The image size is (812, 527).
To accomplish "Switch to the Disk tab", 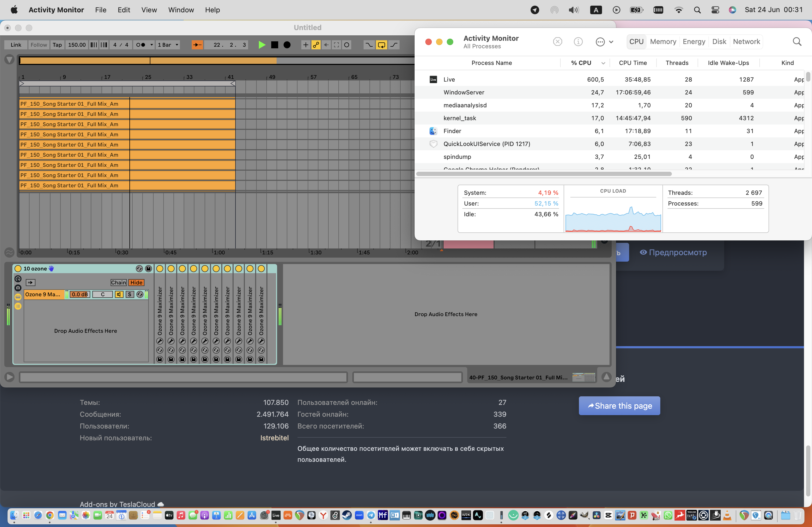I will coord(719,42).
